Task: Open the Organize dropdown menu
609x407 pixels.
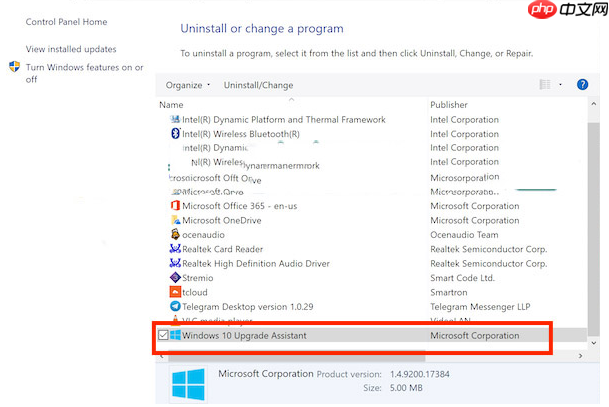Action: [188, 85]
